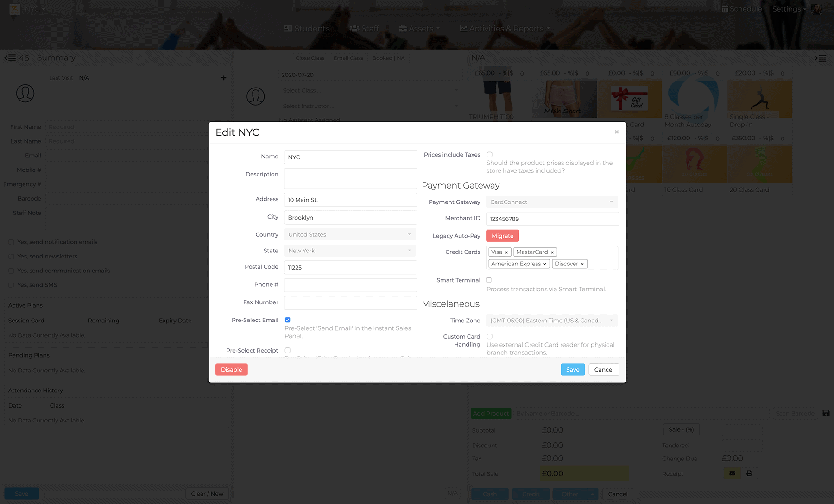Open Schedule via the calendar icon

point(725,8)
